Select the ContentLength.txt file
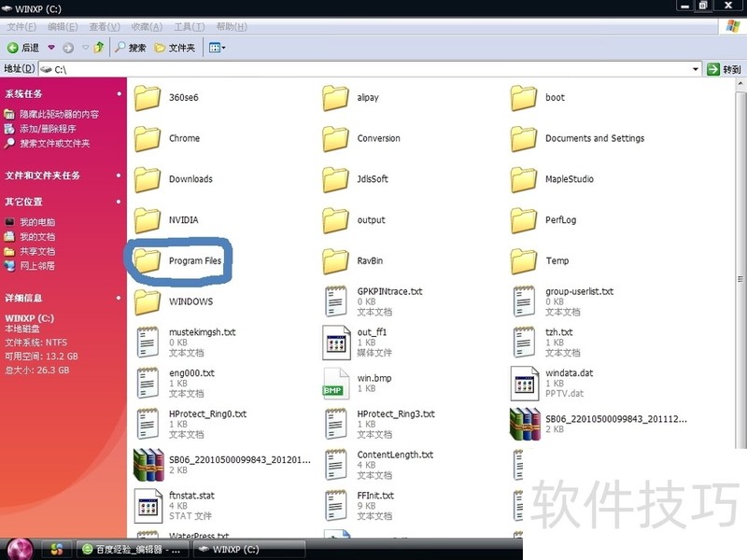The height and width of the screenshot is (560, 747). (x=378, y=465)
